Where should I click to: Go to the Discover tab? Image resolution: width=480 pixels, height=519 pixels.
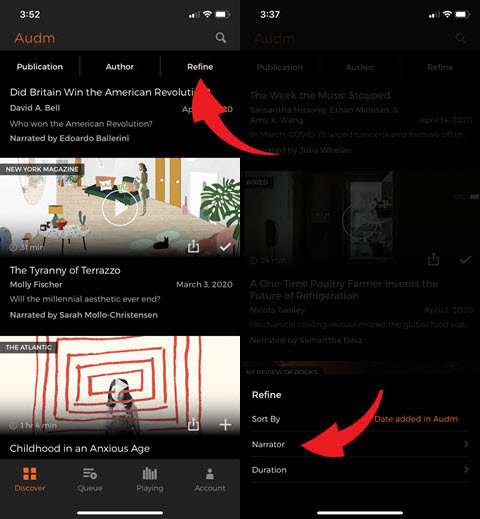coord(30,480)
